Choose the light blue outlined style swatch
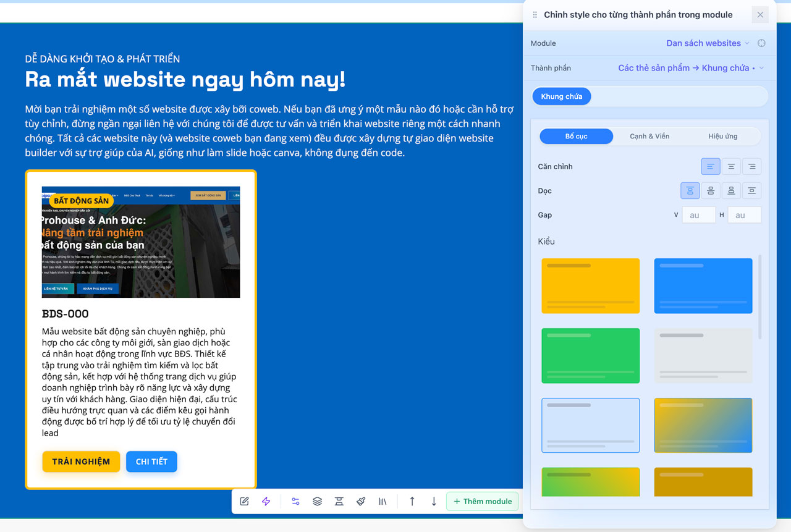791x532 pixels. 591,425
